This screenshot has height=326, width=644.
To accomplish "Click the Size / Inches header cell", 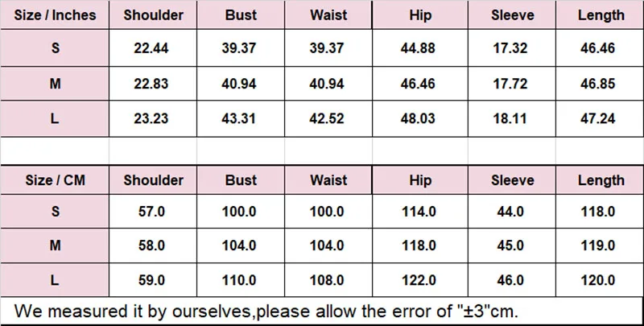I will (55, 15).
